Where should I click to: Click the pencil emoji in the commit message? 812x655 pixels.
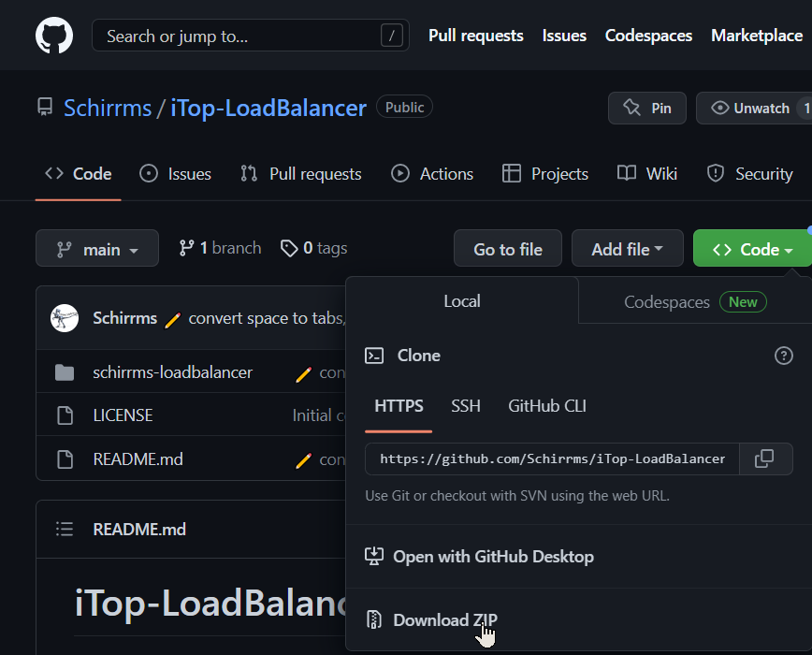pyautogui.click(x=172, y=319)
